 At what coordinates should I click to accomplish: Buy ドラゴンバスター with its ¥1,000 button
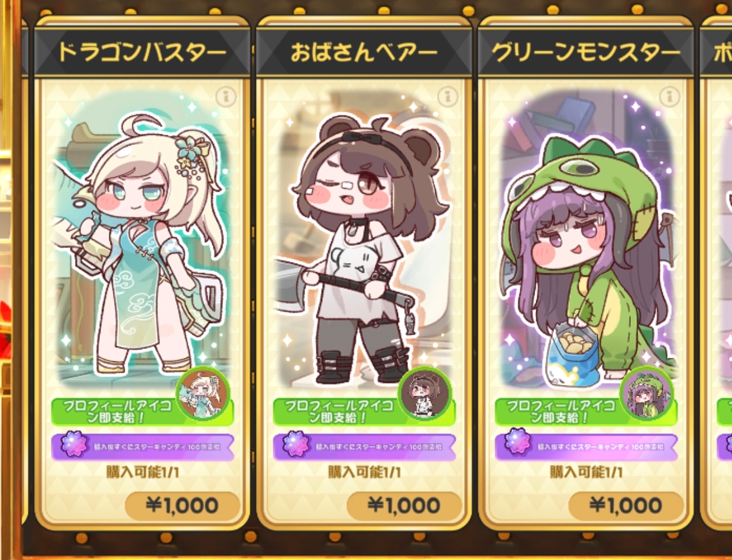click(182, 506)
